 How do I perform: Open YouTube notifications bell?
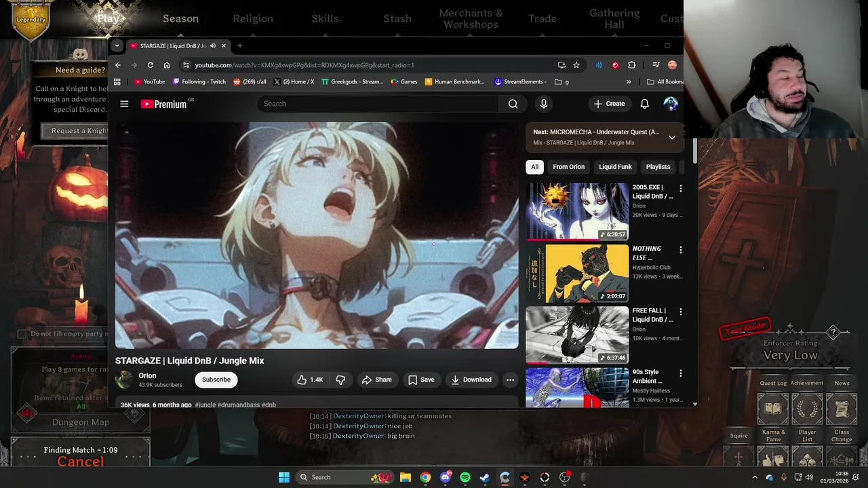click(644, 104)
